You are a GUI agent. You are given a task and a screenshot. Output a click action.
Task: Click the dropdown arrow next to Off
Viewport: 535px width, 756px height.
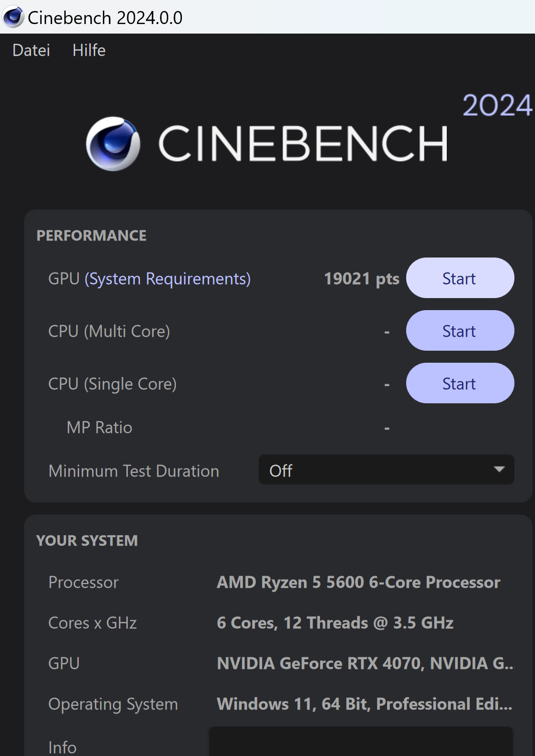click(498, 470)
